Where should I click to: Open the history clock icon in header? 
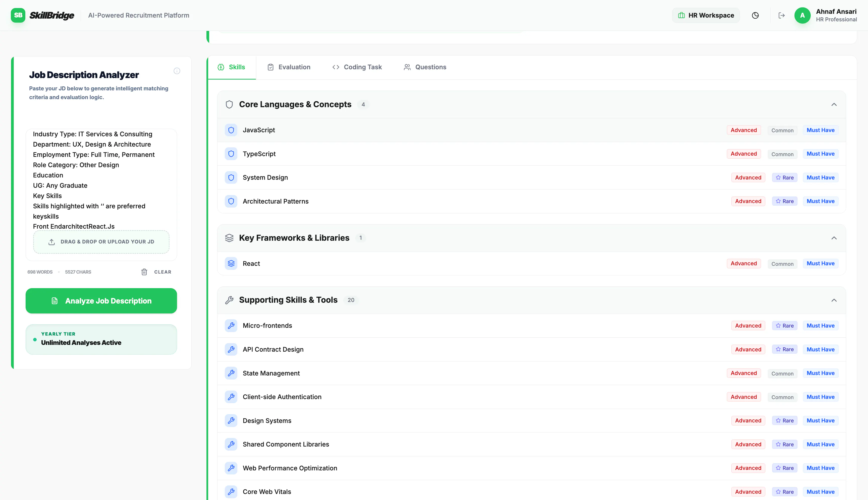click(755, 16)
